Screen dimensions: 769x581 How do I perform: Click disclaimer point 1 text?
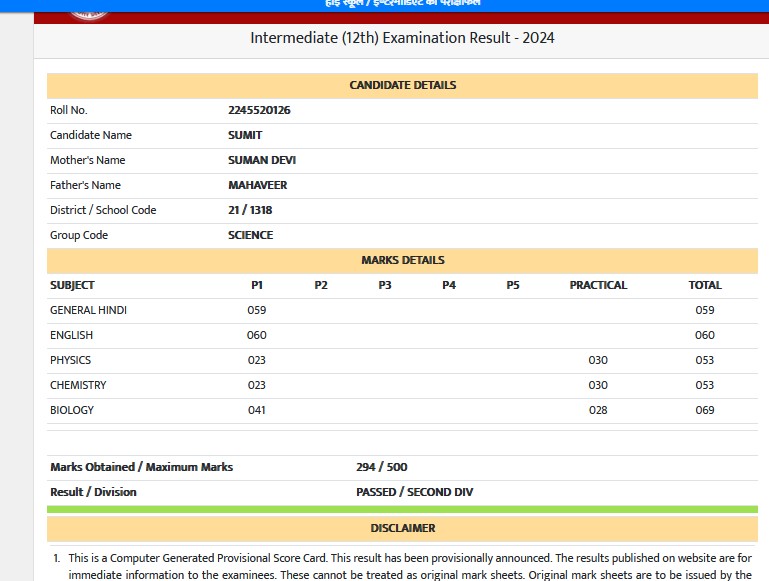tap(410, 566)
